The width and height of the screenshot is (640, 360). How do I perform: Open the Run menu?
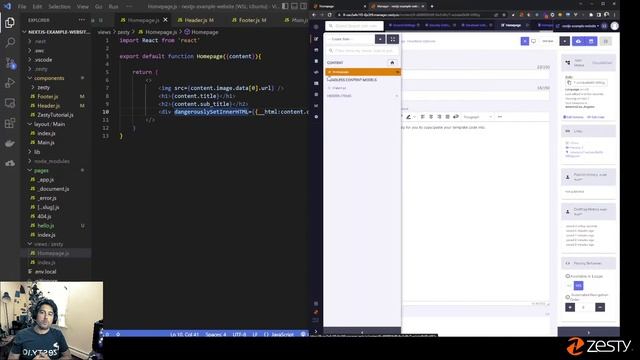point(113,7)
